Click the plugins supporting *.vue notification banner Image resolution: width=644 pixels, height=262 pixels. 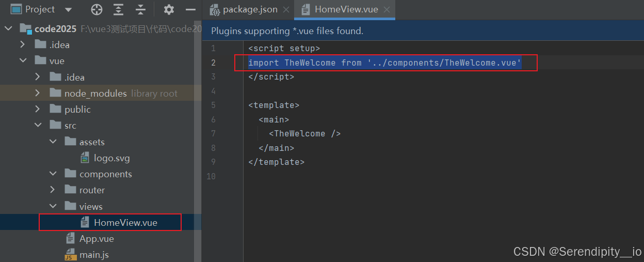423,31
